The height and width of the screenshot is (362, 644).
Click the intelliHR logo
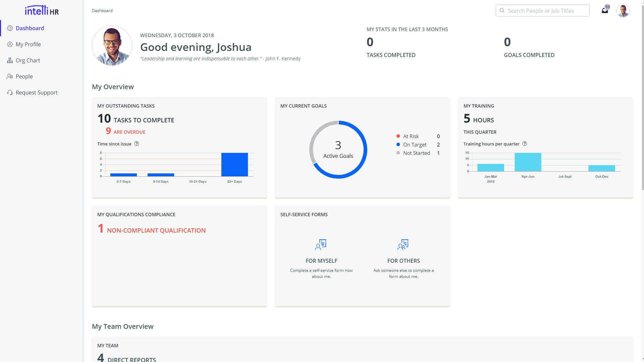click(42, 10)
